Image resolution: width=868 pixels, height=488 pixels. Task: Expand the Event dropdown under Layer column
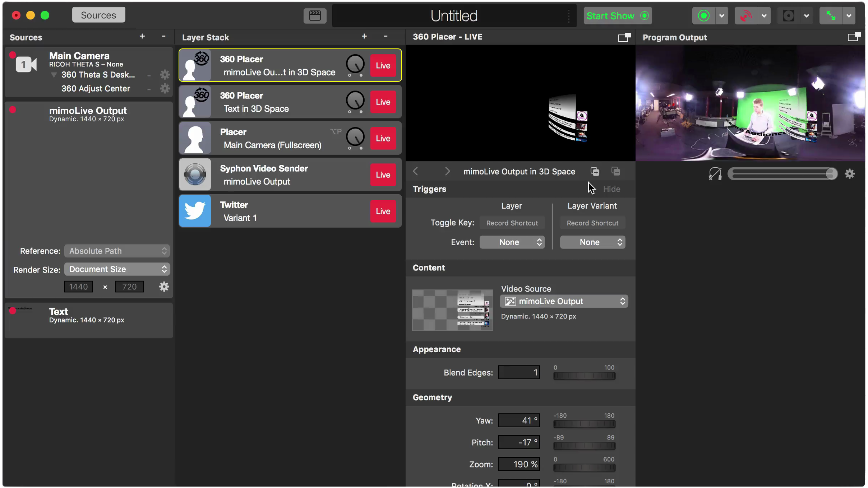click(512, 241)
